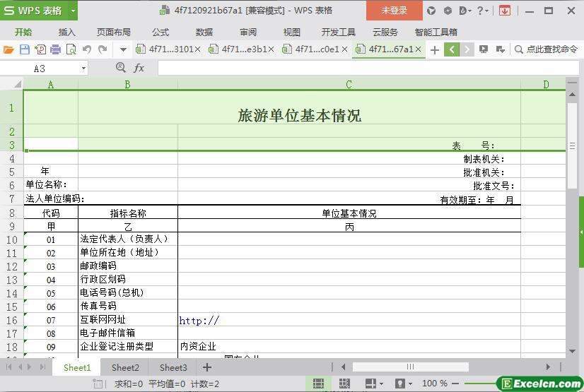Screen dimensions: 584x392
Task: Open a new document tab with plus icon
Action: point(434,49)
